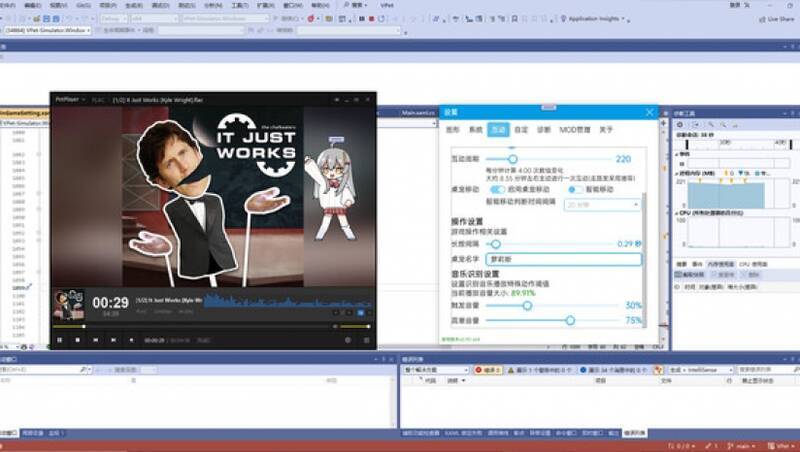Skip to the next track in PotPlayer
The width and height of the screenshot is (800, 452).
113,340
